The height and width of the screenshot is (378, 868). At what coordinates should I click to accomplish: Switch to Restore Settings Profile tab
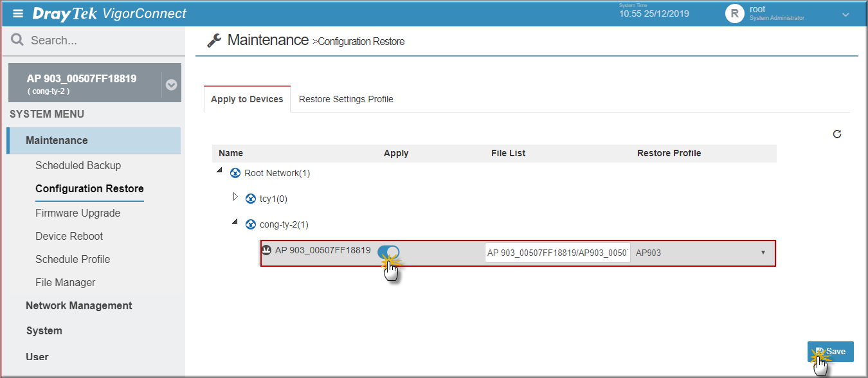[x=346, y=99]
